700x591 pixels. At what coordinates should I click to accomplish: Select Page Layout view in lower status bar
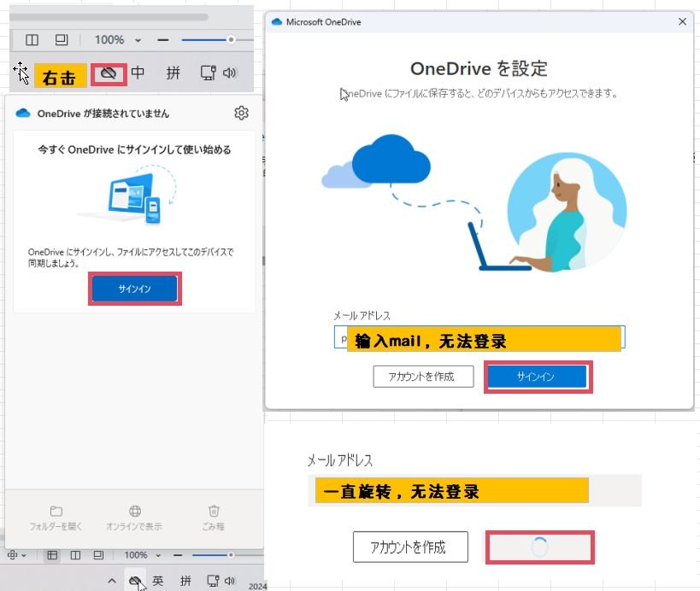coord(75,555)
